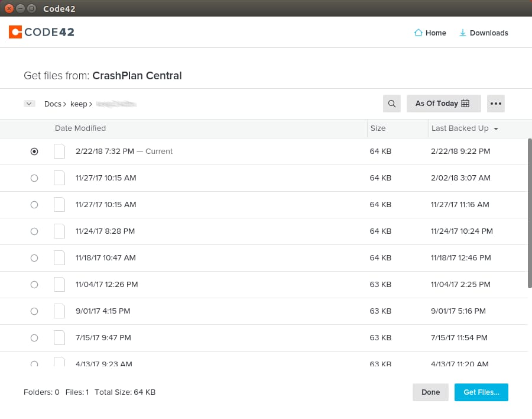Click file icon for 9/01/17 4:15 PM version

(x=59, y=311)
